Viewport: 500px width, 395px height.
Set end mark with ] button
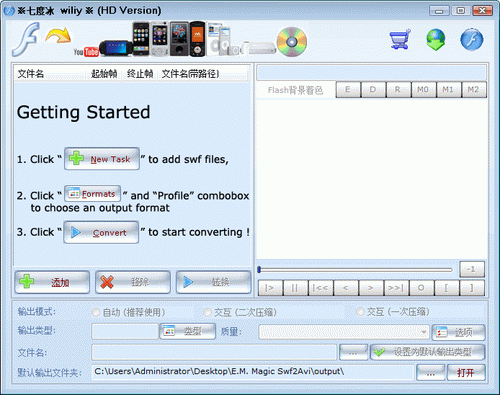(x=472, y=288)
